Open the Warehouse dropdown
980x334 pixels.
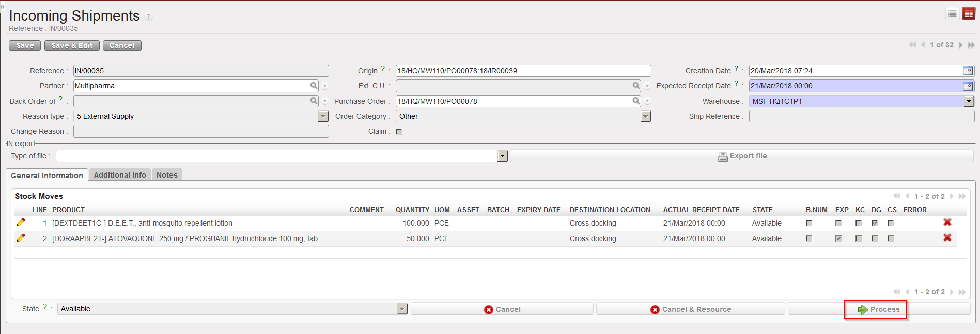click(x=969, y=102)
